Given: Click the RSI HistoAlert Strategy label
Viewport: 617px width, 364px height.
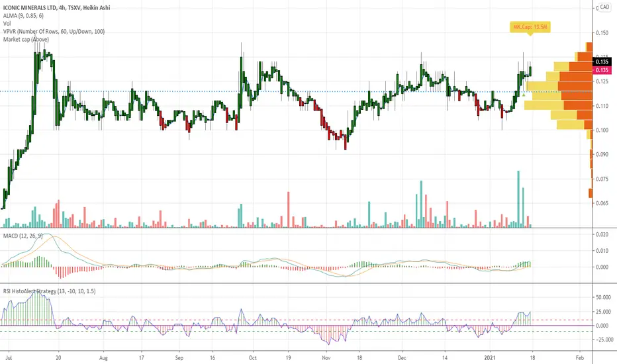Looking at the screenshot, I should tap(49, 291).
